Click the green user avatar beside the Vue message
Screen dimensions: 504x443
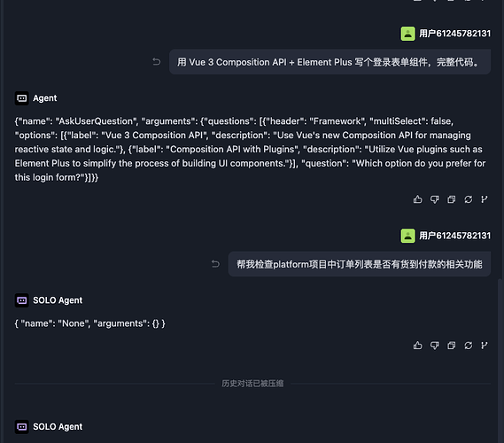click(x=407, y=34)
